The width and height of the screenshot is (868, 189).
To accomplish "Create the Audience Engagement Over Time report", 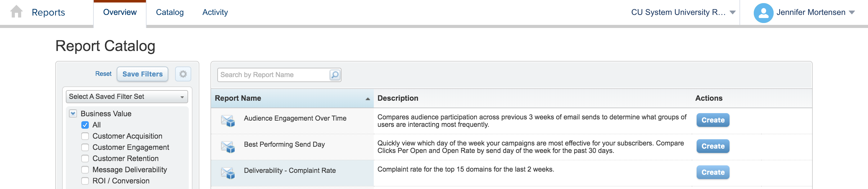I will (713, 120).
